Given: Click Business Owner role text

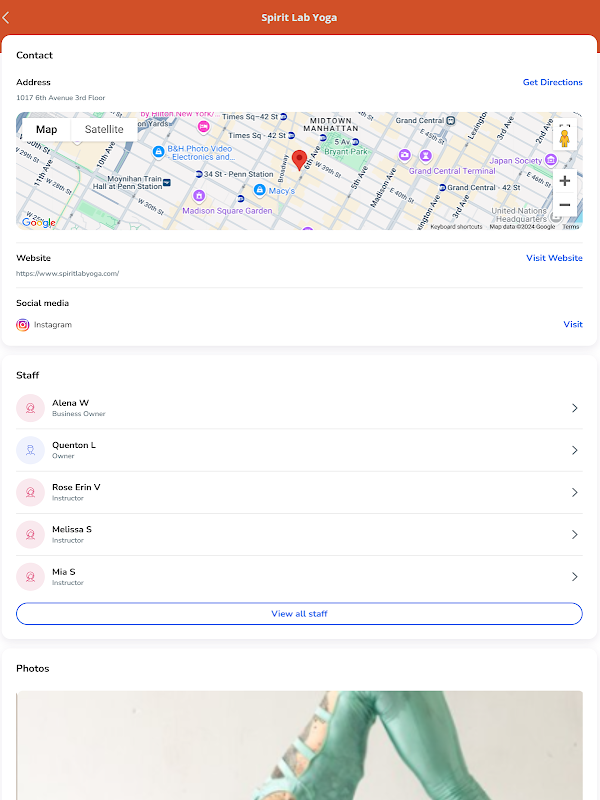Looking at the screenshot, I should [79, 414].
